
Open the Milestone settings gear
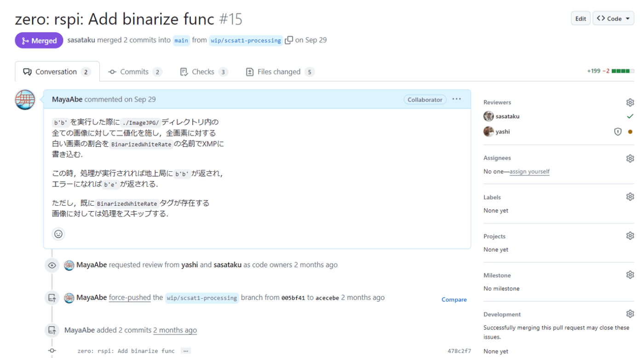(x=630, y=275)
